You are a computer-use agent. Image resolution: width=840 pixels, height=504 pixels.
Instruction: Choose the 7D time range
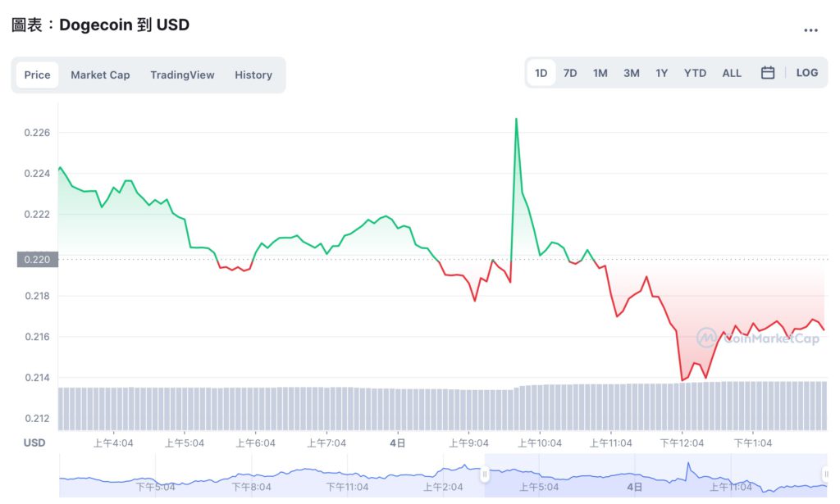tap(570, 73)
